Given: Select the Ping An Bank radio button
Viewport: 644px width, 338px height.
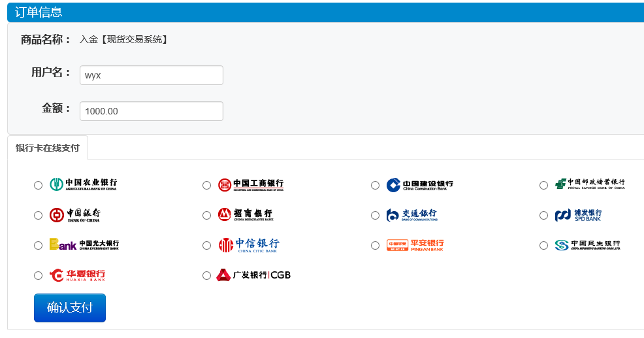Looking at the screenshot, I should 375,245.
